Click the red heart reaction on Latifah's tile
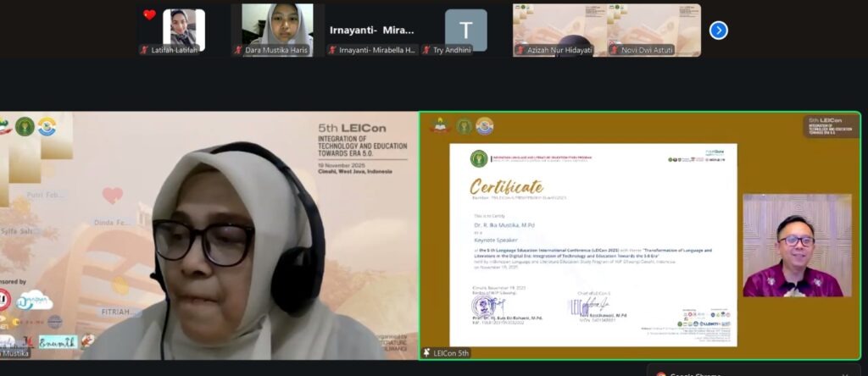The width and height of the screenshot is (868, 376). pos(149,14)
